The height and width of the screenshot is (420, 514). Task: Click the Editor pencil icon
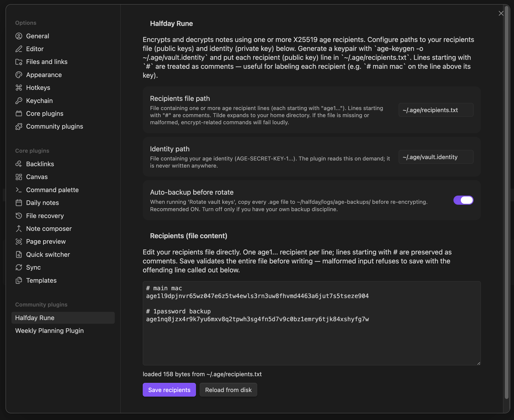(x=19, y=49)
